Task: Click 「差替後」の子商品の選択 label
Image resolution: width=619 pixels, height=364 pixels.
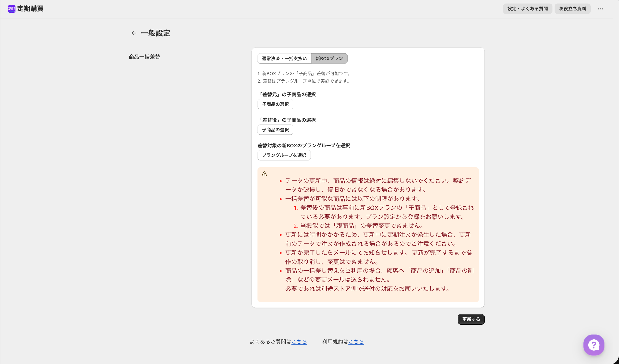Action: point(287,120)
